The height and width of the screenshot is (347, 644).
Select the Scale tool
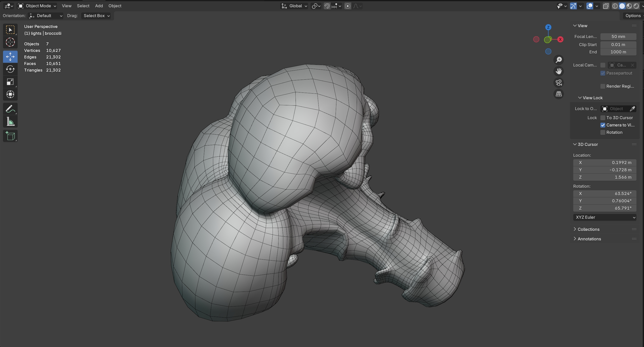click(10, 82)
